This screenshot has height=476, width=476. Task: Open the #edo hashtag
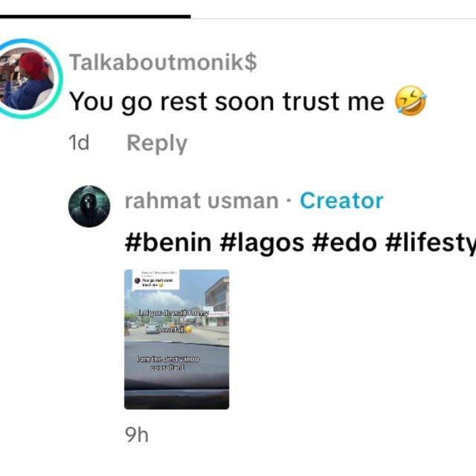point(344,242)
